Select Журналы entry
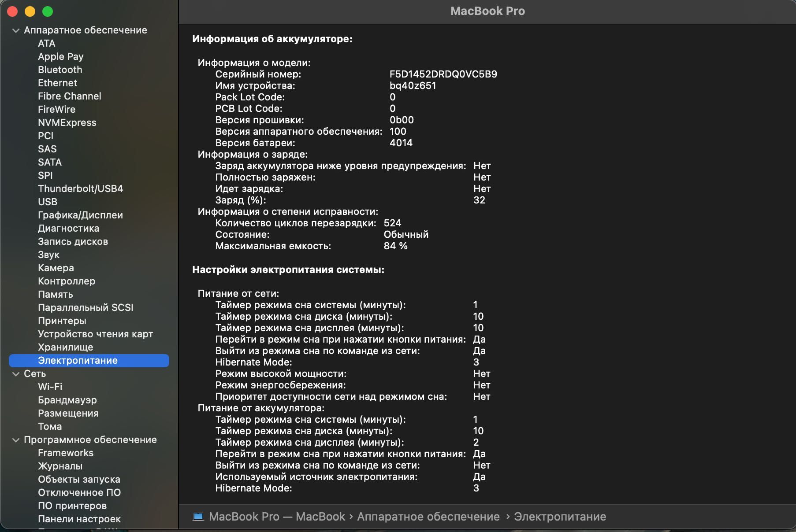Screen dimensions: 796x532 pos(60,466)
